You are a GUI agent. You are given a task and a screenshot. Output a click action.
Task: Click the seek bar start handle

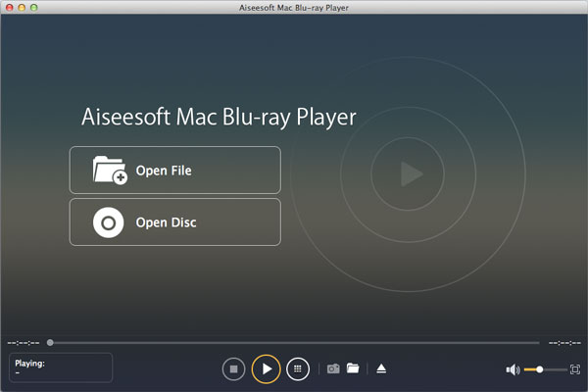coord(50,343)
